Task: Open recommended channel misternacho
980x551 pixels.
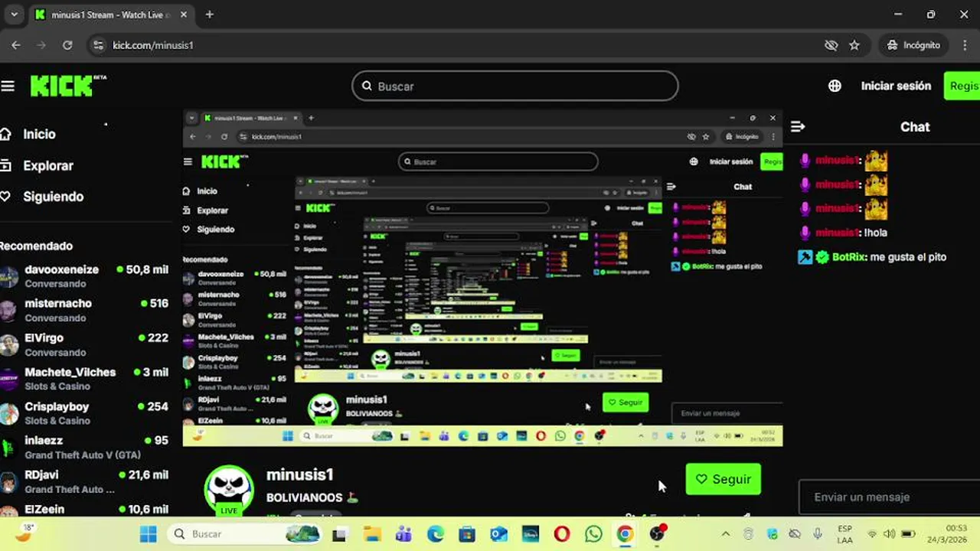Action: [84, 310]
